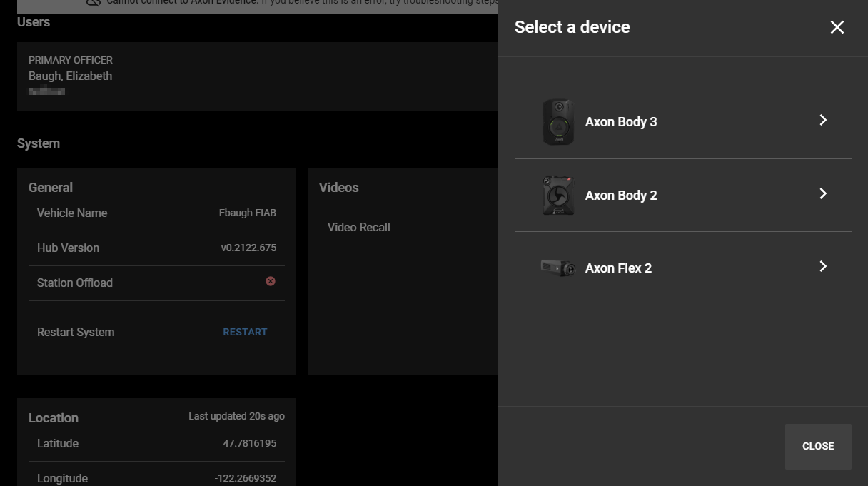This screenshot has height=486, width=868.
Task: Open Axon Flex 2 details via chevron arrow
Action: coord(822,266)
